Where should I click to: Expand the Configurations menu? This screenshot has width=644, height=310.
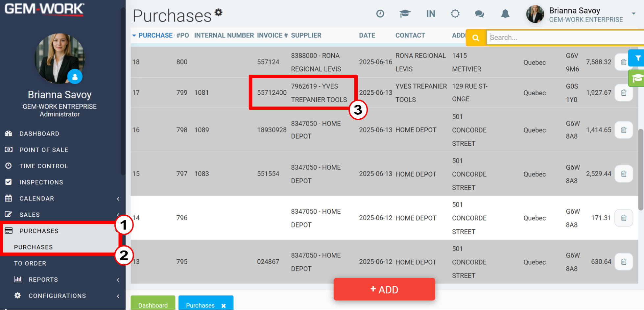(x=118, y=296)
